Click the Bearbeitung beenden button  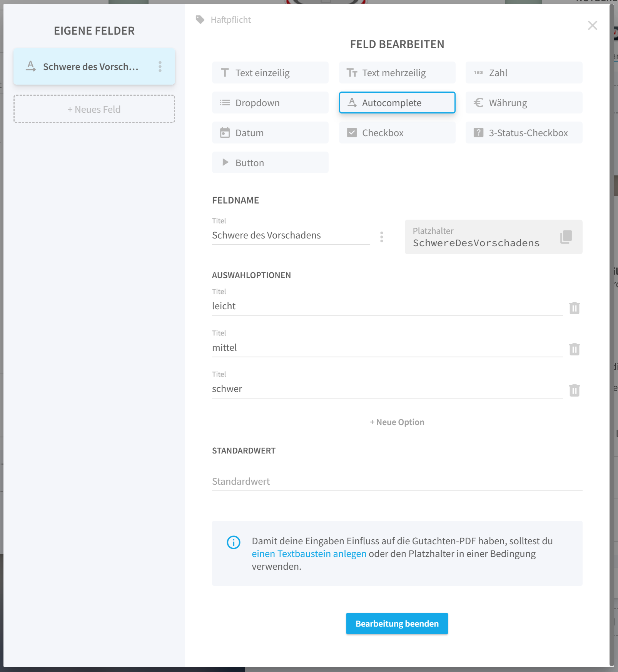397,624
